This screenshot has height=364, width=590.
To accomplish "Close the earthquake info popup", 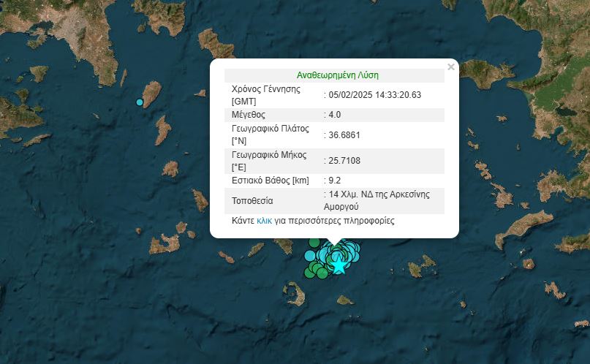I will point(450,67).
